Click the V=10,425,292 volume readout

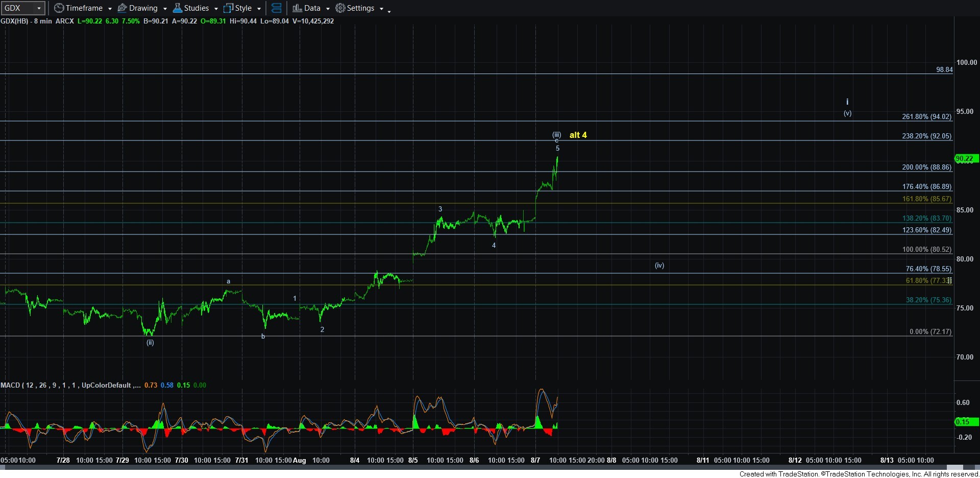click(313, 21)
